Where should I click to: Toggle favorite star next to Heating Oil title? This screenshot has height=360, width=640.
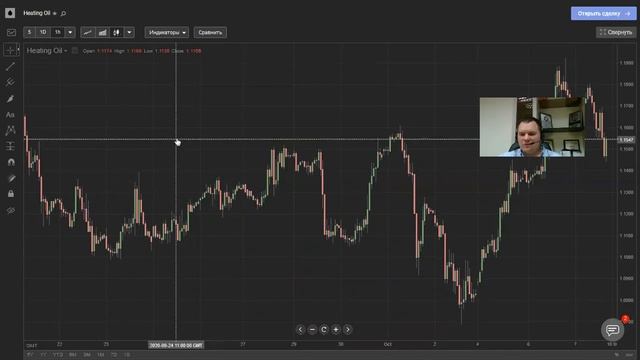pos(55,13)
